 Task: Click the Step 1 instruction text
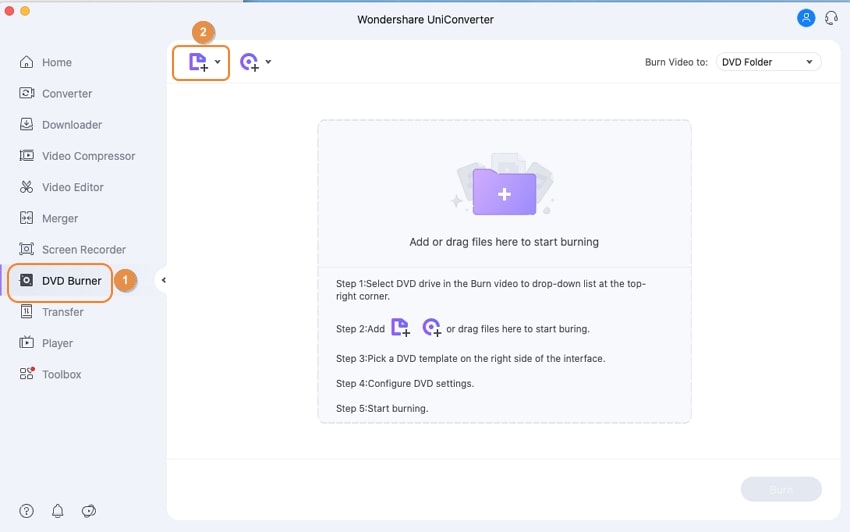[491, 290]
